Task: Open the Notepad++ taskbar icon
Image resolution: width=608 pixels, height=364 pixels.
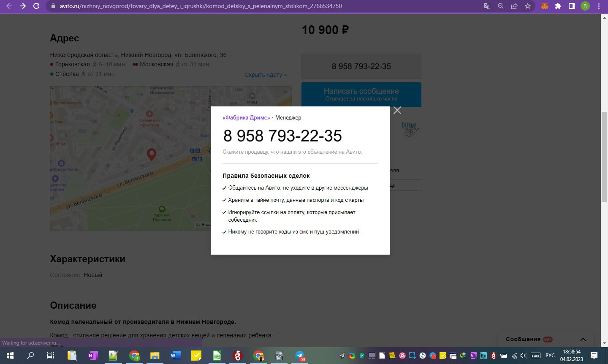Action: click(x=113, y=356)
